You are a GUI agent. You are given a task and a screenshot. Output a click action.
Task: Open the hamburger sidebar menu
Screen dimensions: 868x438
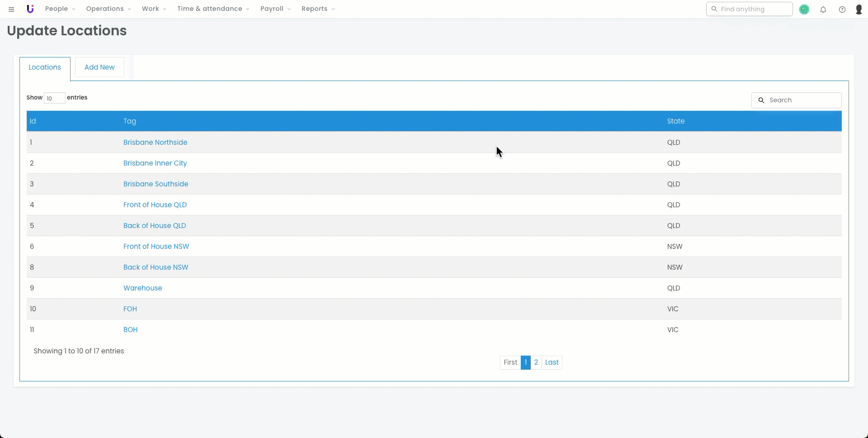(x=11, y=9)
